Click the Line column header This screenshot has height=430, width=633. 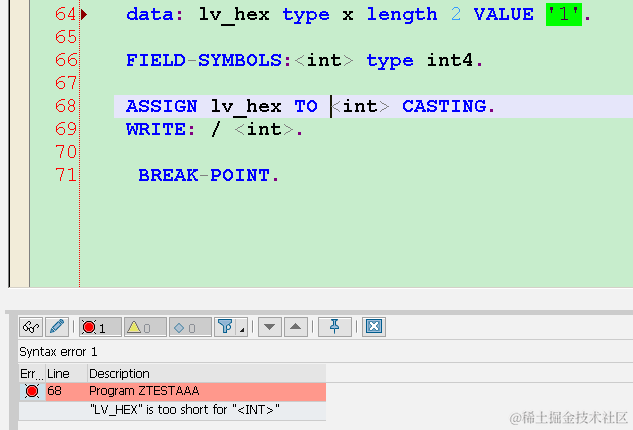pyautogui.click(x=58, y=373)
